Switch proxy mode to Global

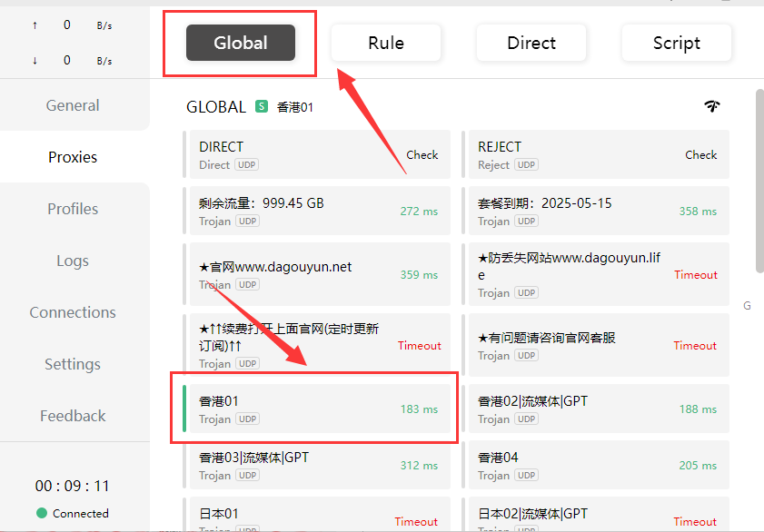point(241,43)
